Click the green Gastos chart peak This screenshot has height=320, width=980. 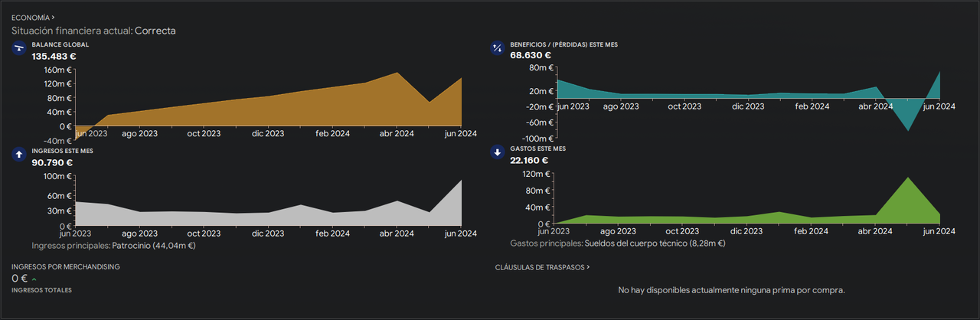(x=908, y=178)
